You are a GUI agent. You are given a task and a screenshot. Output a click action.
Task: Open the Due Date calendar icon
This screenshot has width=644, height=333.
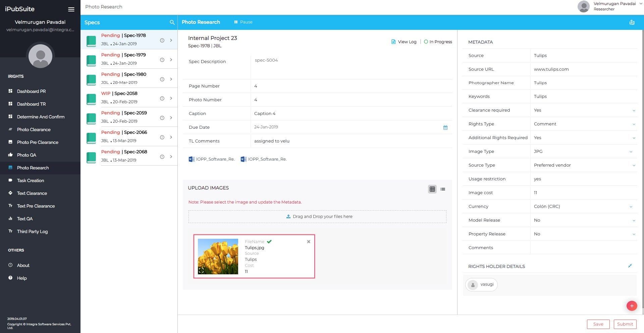pos(445,127)
